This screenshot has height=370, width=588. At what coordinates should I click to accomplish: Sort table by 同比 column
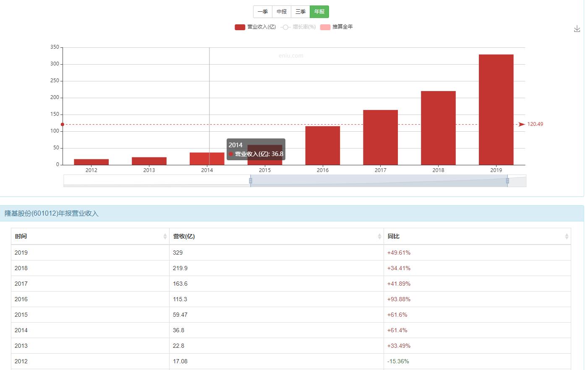pos(477,236)
